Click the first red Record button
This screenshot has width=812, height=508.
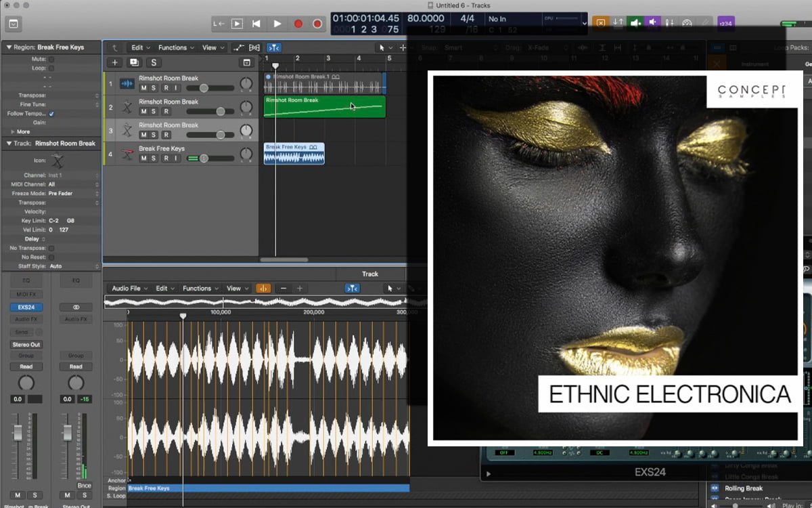298,24
